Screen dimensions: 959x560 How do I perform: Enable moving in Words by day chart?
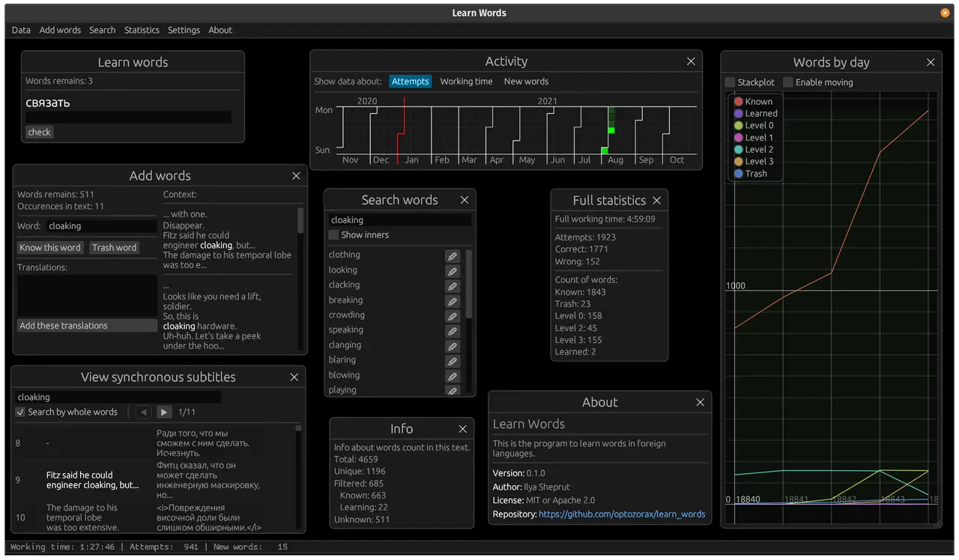coord(788,82)
